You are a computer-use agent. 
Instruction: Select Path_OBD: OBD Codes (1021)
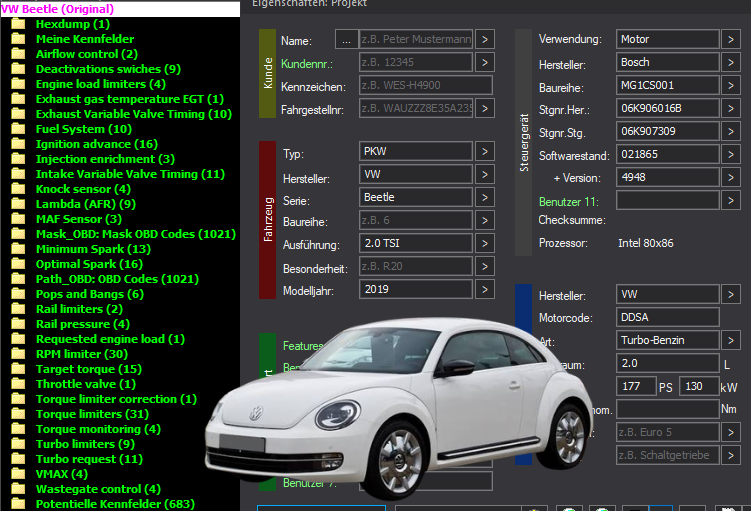[117, 279]
